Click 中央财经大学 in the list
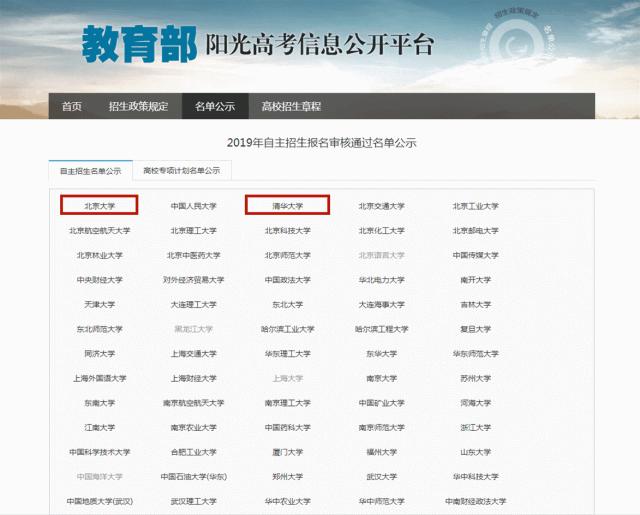Viewport: 640px width, 515px height. pyautogui.click(x=100, y=280)
